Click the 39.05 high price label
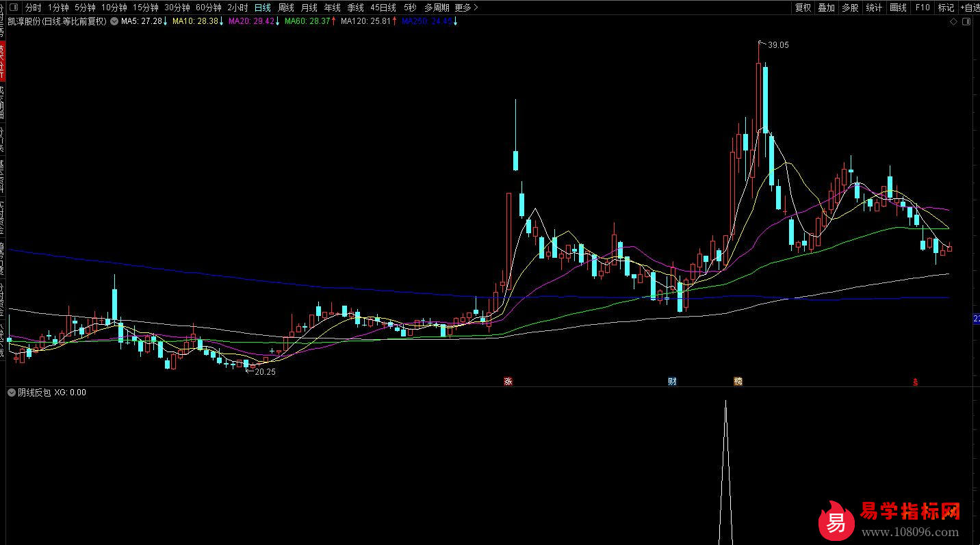 tap(778, 45)
